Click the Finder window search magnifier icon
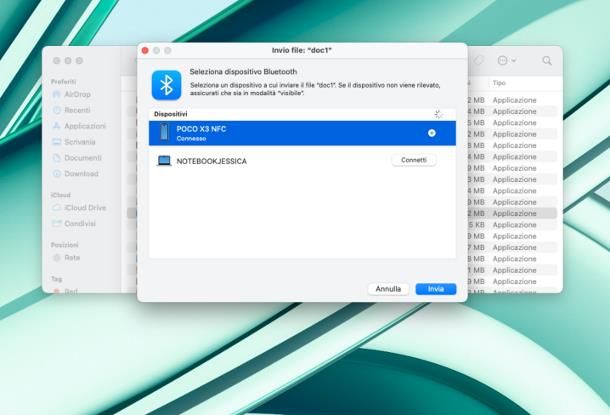Screen dimensions: 610x415 pyautogui.click(x=547, y=61)
